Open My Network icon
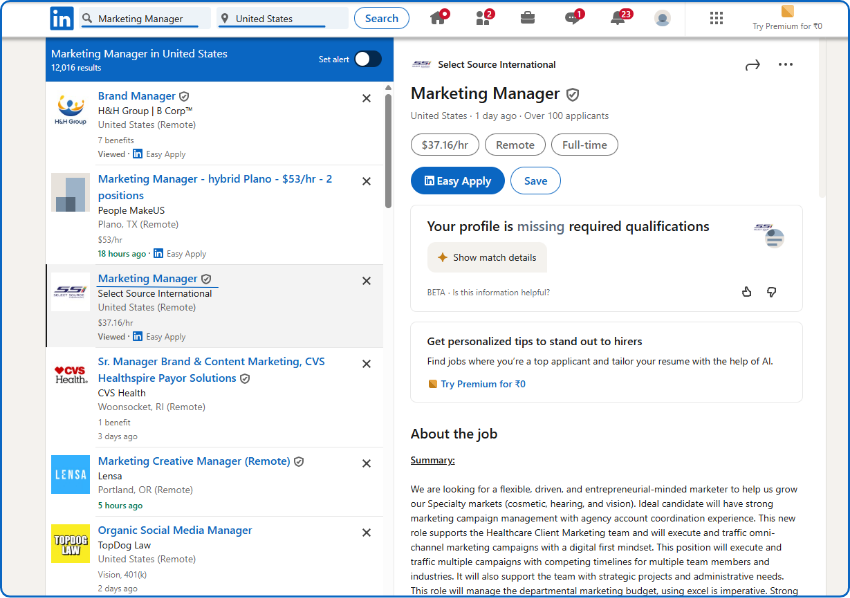The image size is (850, 598). coord(484,18)
